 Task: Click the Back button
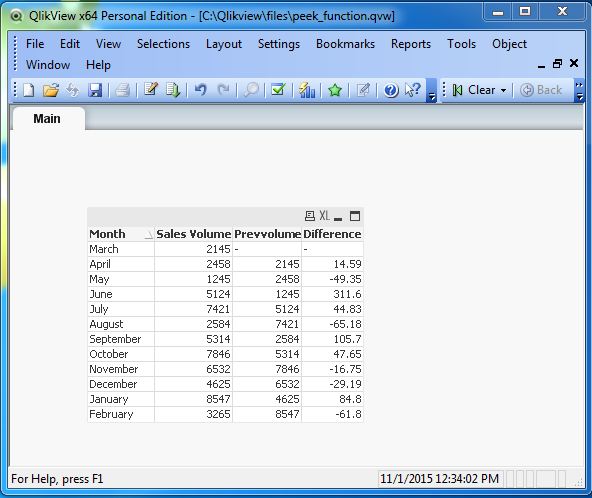point(541,90)
